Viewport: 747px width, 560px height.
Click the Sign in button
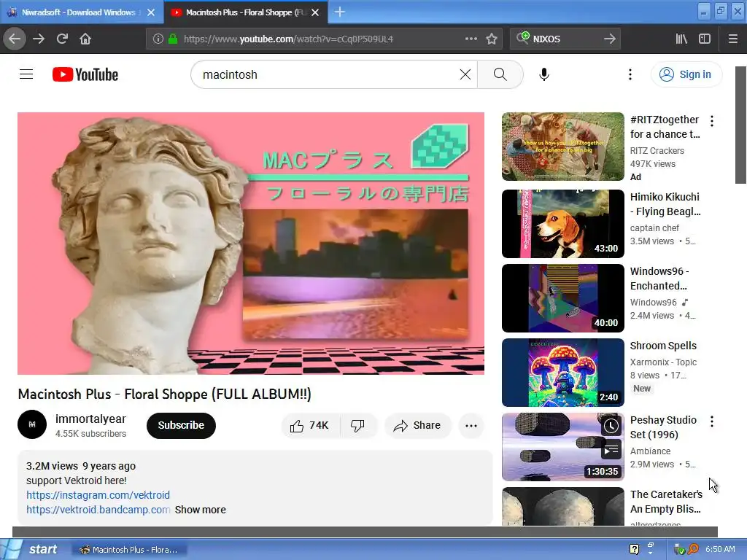click(x=686, y=74)
